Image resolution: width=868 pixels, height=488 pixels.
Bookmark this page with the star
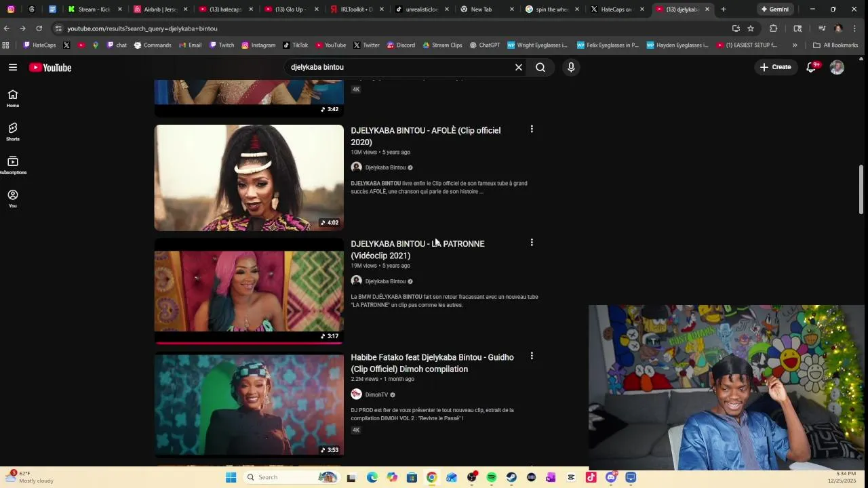[751, 28]
